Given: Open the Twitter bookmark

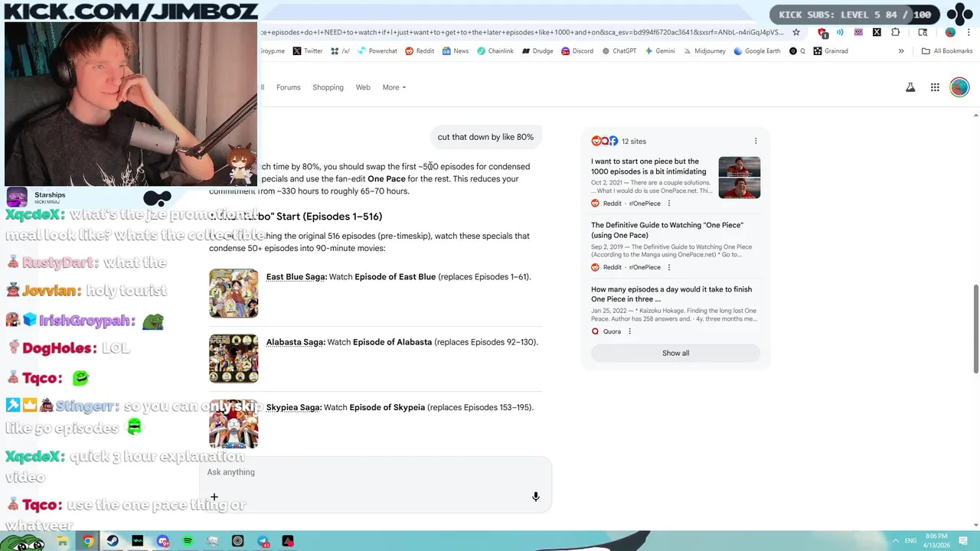Looking at the screenshot, I should [307, 51].
